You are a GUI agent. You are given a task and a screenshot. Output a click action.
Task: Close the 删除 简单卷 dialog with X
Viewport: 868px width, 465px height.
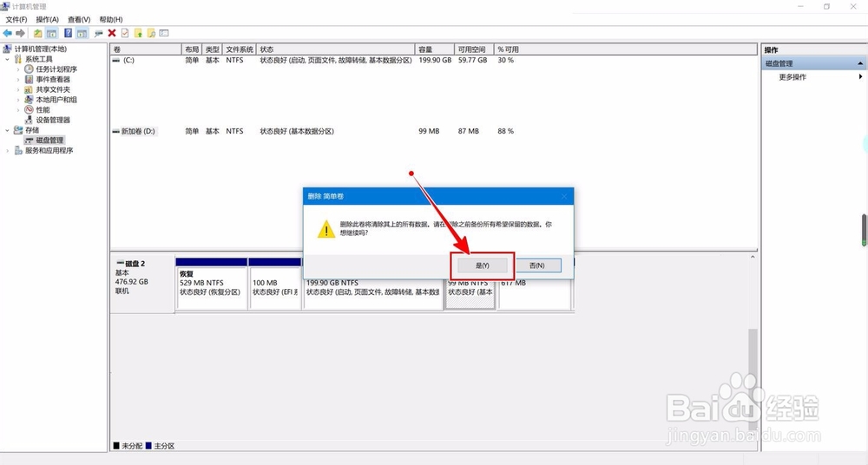[x=564, y=196]
